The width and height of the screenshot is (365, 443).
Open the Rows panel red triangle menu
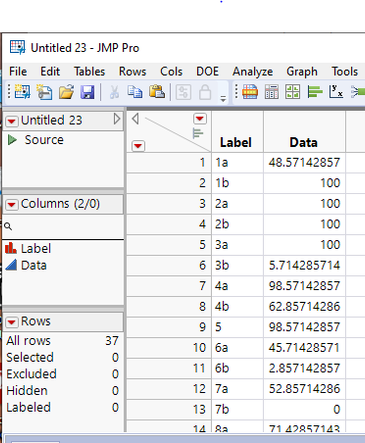[12, 322]
